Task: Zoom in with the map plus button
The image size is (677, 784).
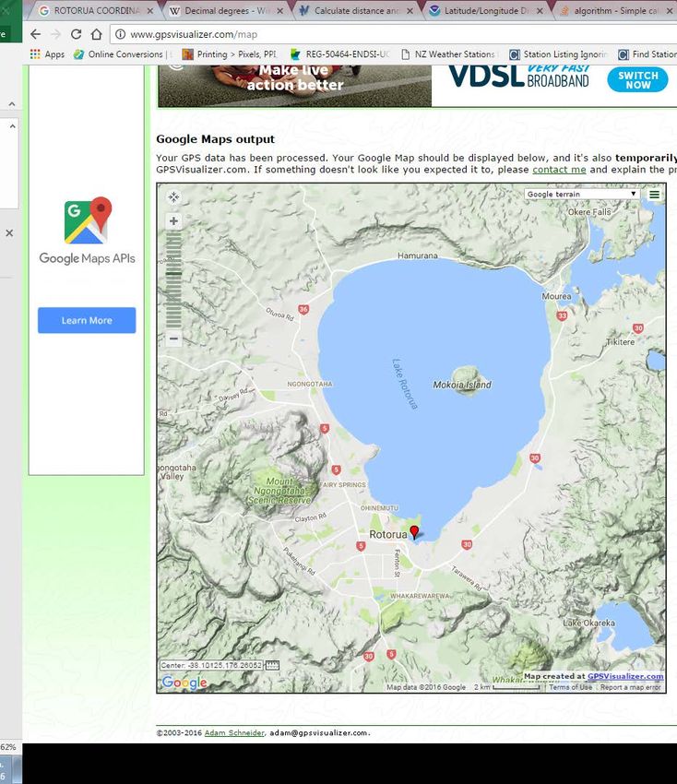Action: pos(173,221)
